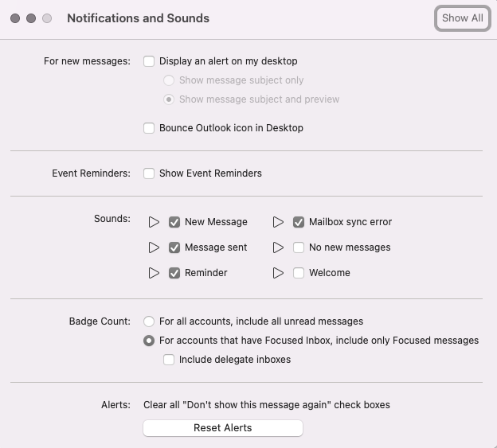Enable the No new messages sound
This screenshot has width=497, height=448.
pyautogui.click(x=299, y=247)
